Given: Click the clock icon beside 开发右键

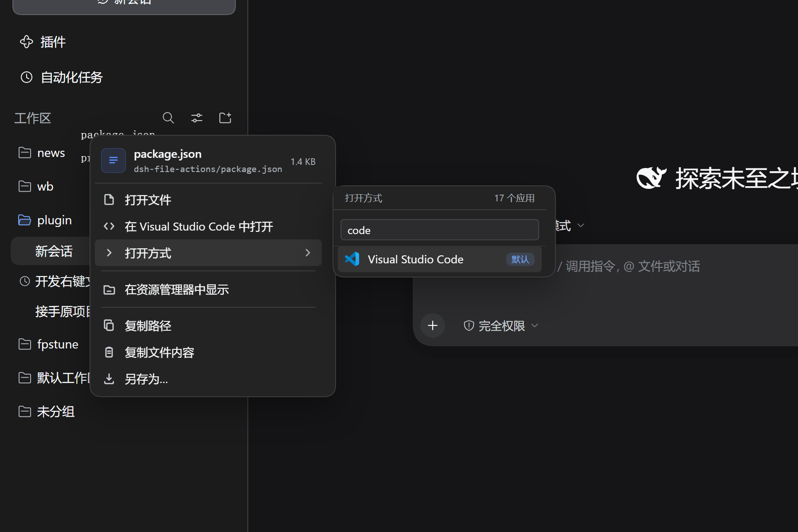Looking at the screenshot, I should 25,281.
